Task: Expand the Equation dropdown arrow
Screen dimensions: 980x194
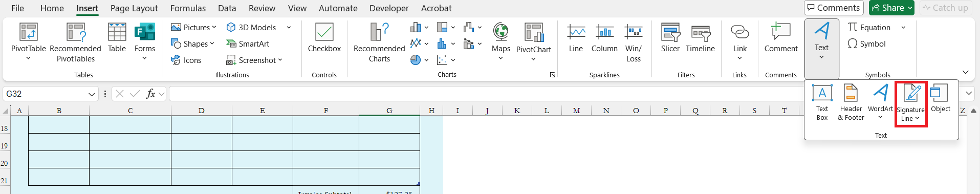Action: 904,28
